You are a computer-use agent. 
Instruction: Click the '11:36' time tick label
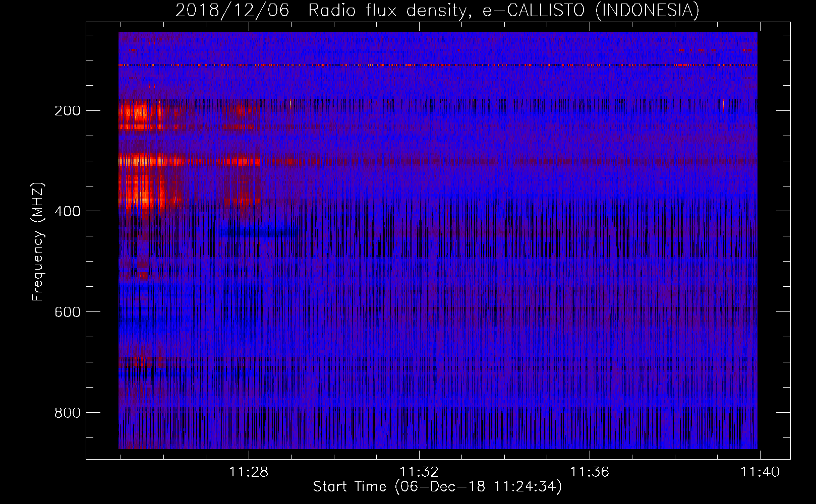590,472
